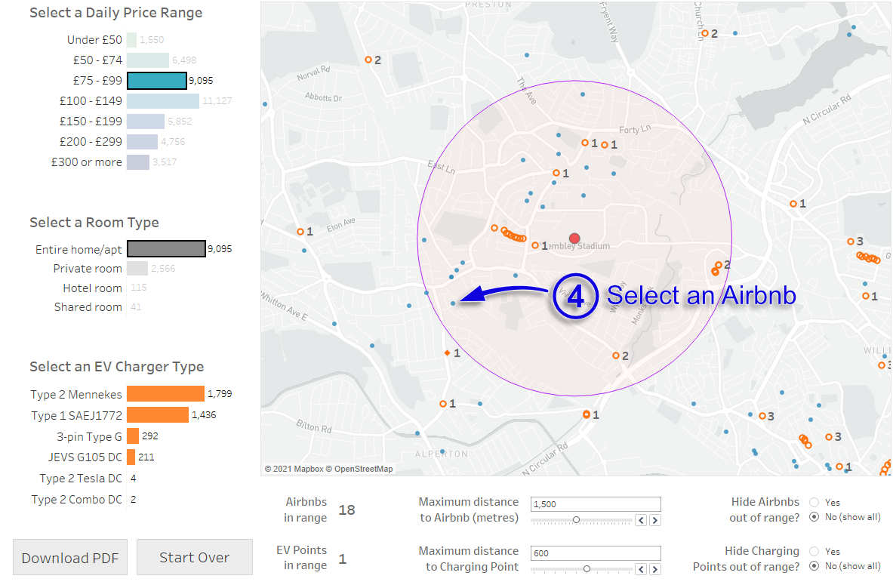Viewport: 893px width, 588px height.
Task: Click the orange diamond charger marker labeled 1
Action: coord(447,352)
